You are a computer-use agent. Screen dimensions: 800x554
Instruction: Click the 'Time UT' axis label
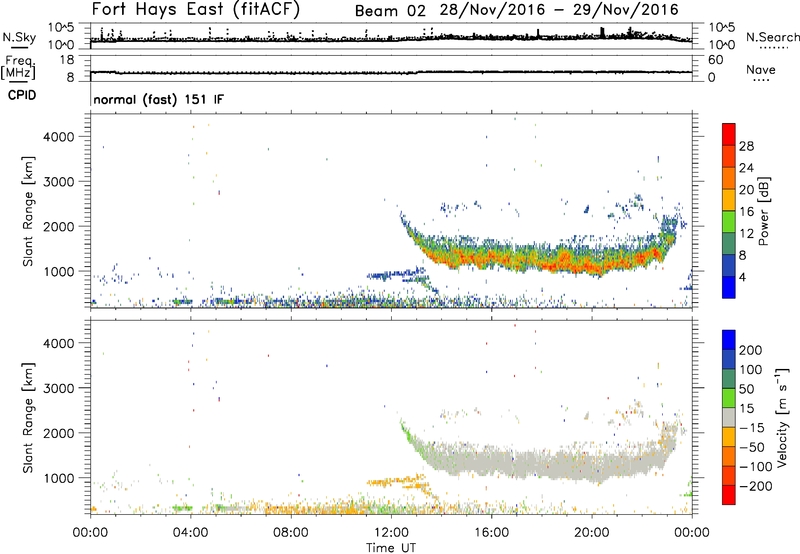click(391, 548)
